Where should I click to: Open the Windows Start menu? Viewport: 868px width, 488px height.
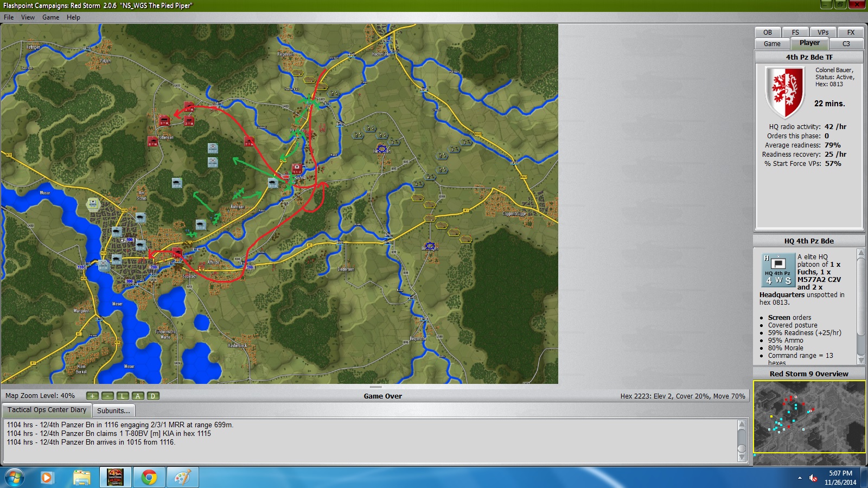tap(15, 478)
